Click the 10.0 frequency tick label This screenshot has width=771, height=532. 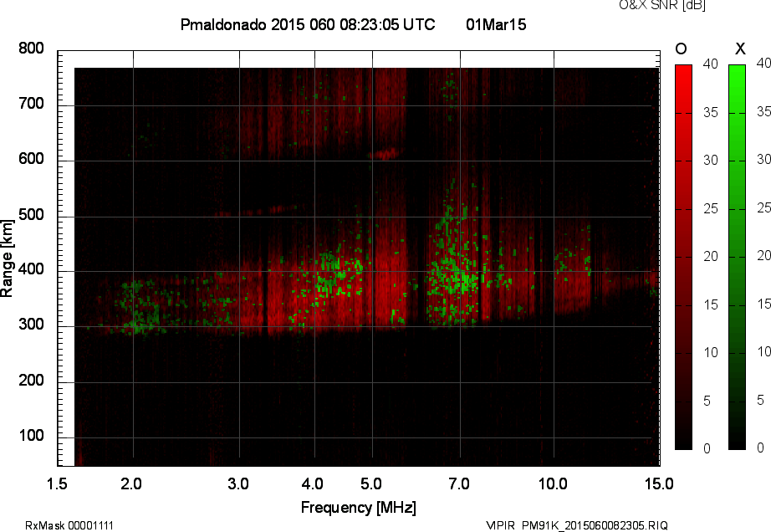point(553,483)
